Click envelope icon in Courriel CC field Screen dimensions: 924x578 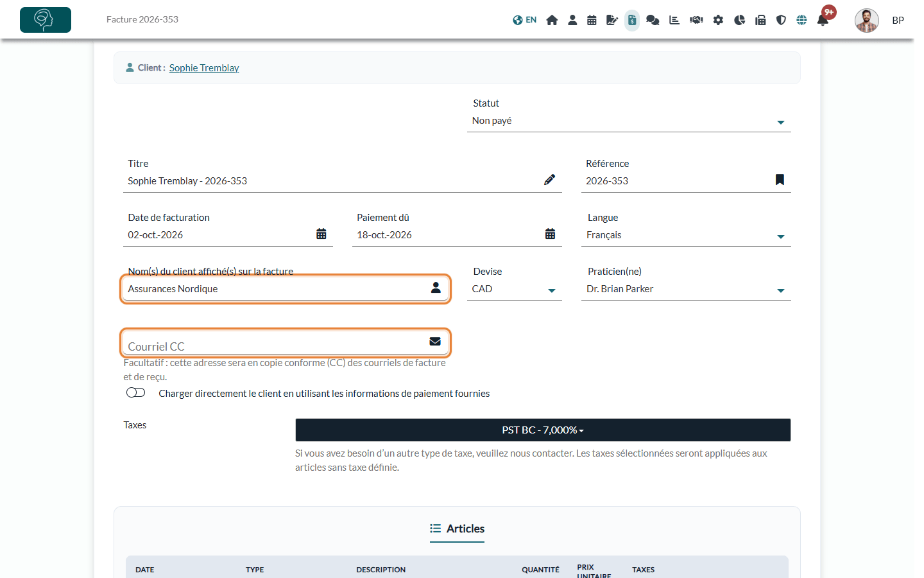[435, 342]
